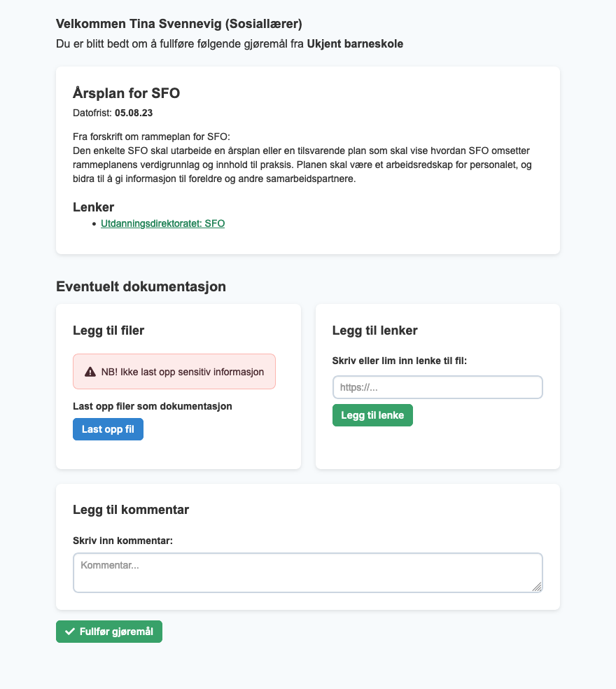This screenshot has width=616, height=689.
Task: Focus the https:// link input field
Action: tap(437, 387)
